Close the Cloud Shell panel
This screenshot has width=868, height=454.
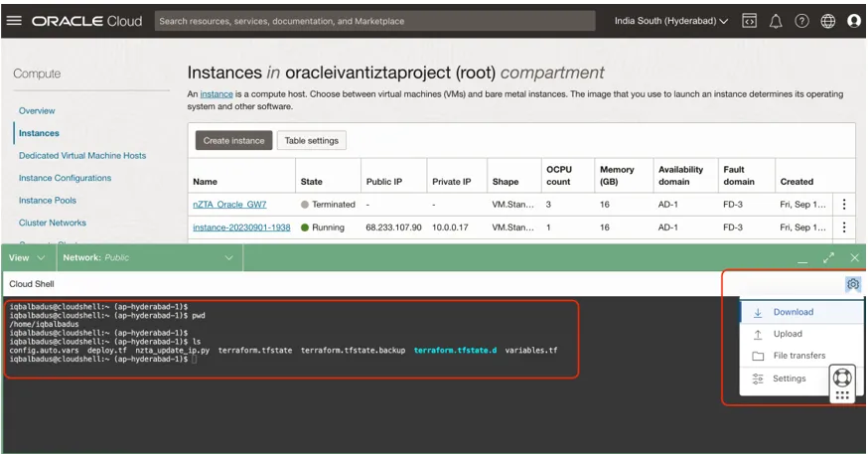point(854,257)
